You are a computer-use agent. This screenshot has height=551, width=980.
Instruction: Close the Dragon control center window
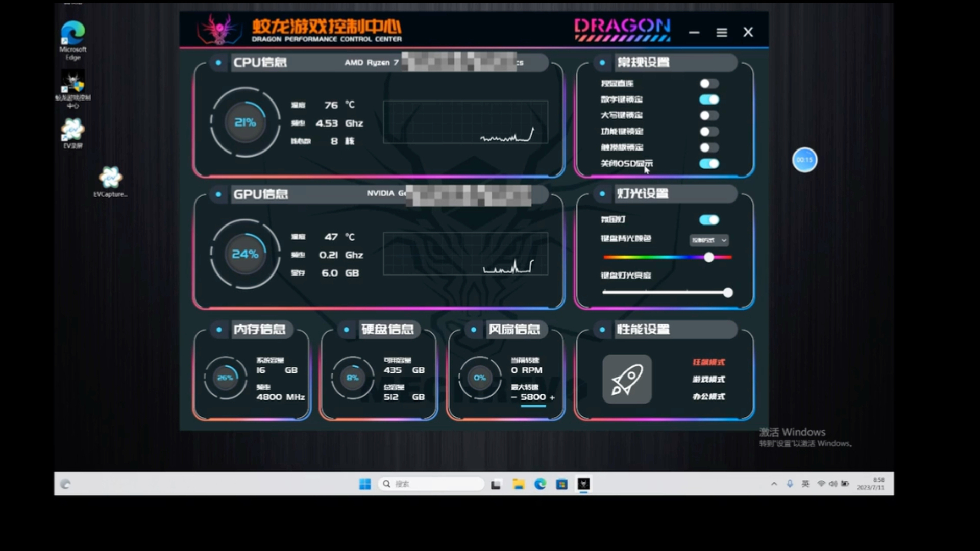(x=748, y=32)
